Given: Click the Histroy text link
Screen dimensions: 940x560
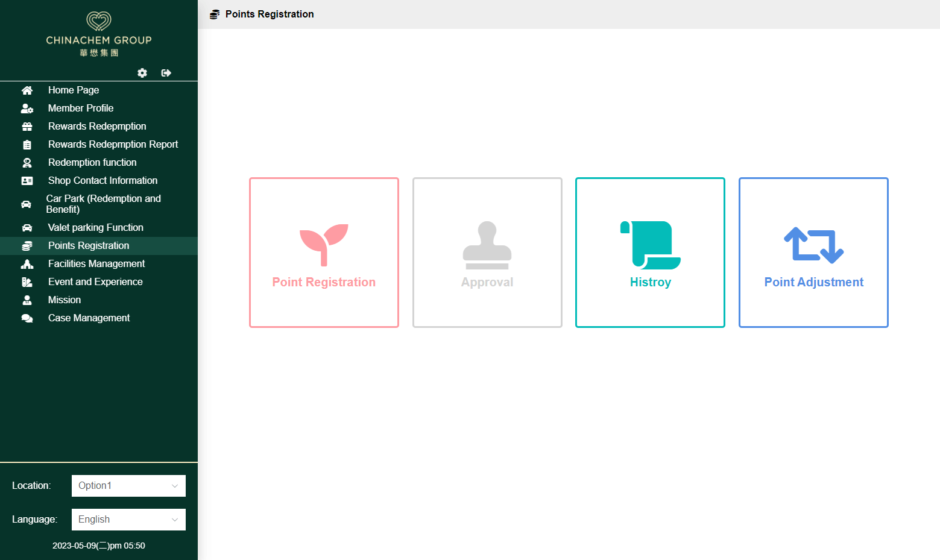Looking at the screenshot, I should coord(651,282).
